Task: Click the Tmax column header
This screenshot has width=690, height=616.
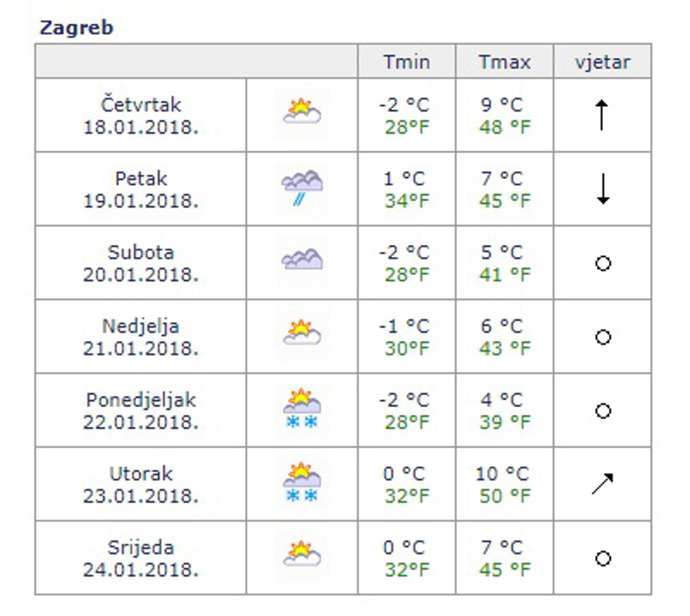Action: pos(505,62)
